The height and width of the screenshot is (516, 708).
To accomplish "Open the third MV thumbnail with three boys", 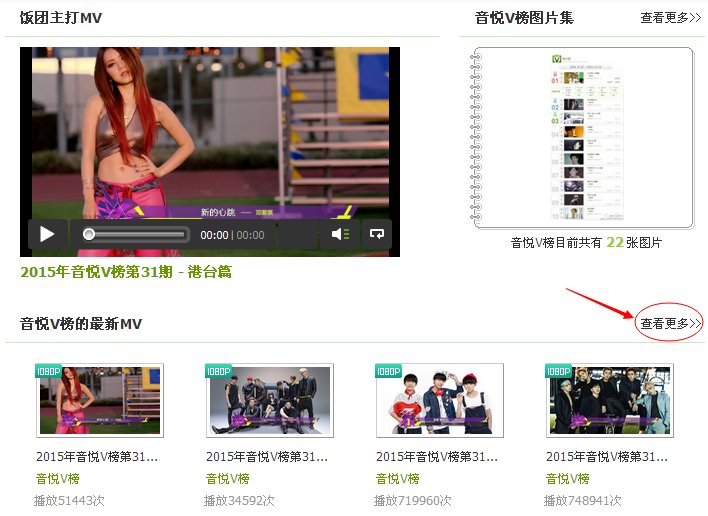I will click(x=440, y=402).
